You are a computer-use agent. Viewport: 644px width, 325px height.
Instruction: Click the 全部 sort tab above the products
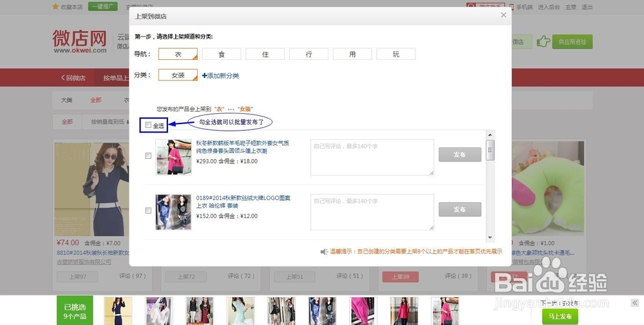coord(67,122)
